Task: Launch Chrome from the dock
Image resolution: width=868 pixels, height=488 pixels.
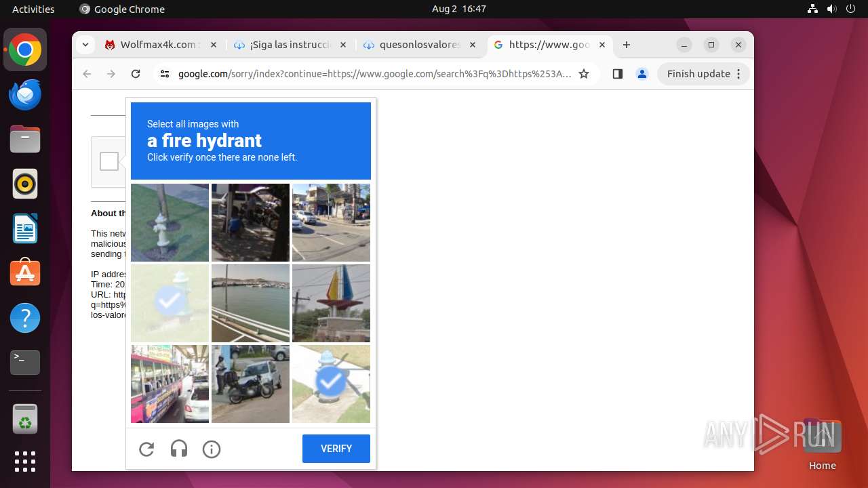Action: point(25,50)
